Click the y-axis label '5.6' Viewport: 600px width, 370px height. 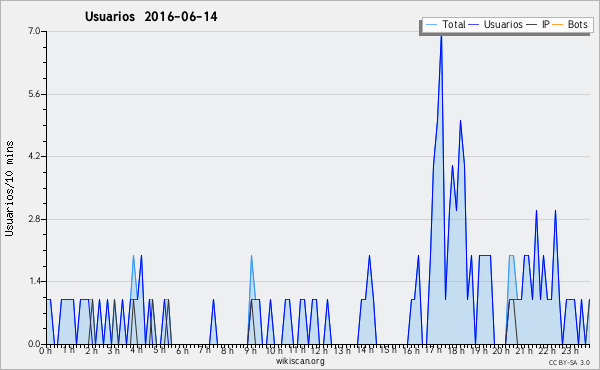(34, 94)
